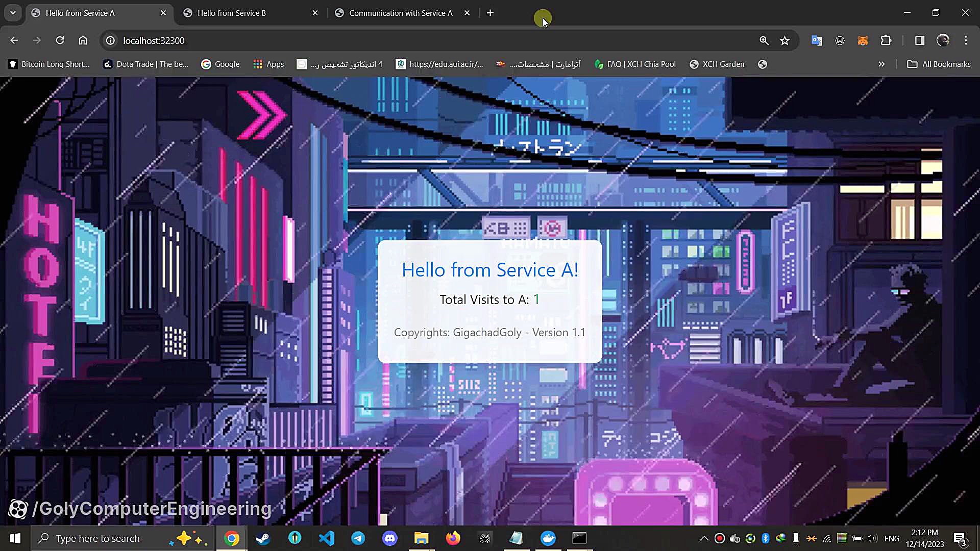
Task: Open the XCH Garden bookmark
Action: tap(717, 64)
